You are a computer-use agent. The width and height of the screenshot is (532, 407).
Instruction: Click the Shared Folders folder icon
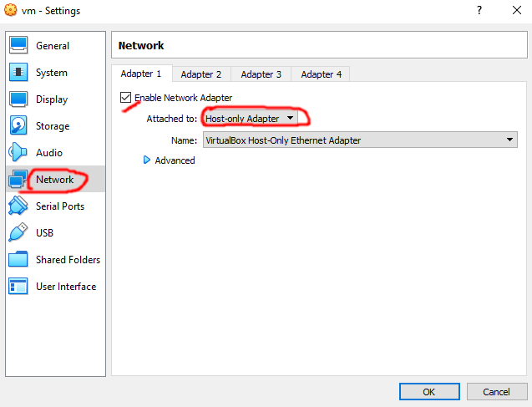point(18,259)
